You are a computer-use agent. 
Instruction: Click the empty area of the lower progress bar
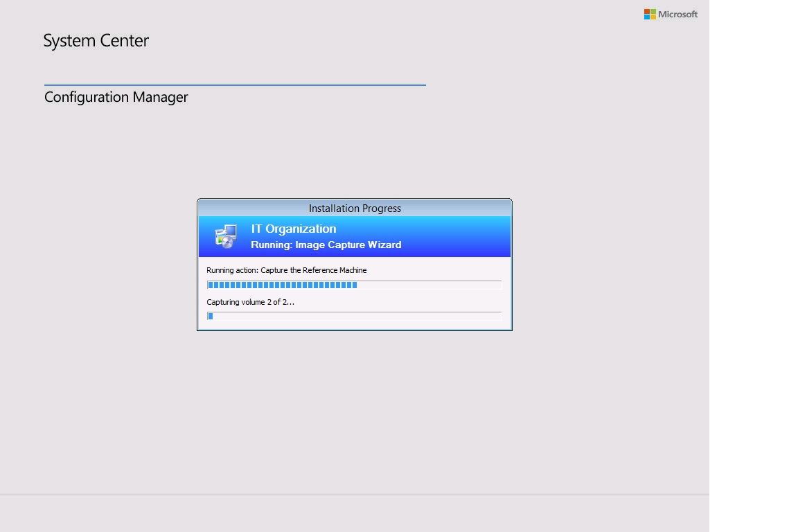(357, 317)
